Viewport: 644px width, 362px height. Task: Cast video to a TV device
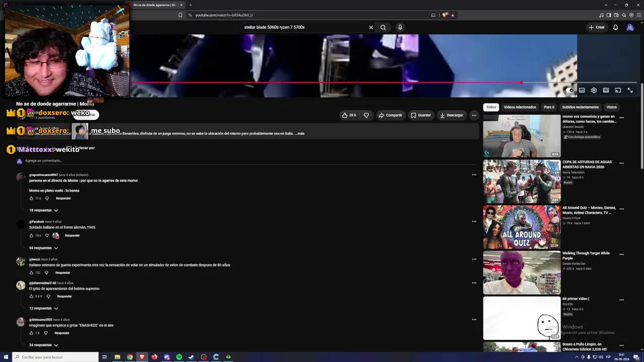tap(618, 90)
